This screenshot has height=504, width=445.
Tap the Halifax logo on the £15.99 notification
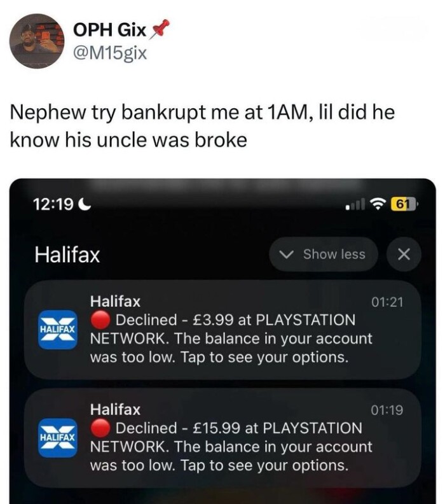[x=57, y=437]
